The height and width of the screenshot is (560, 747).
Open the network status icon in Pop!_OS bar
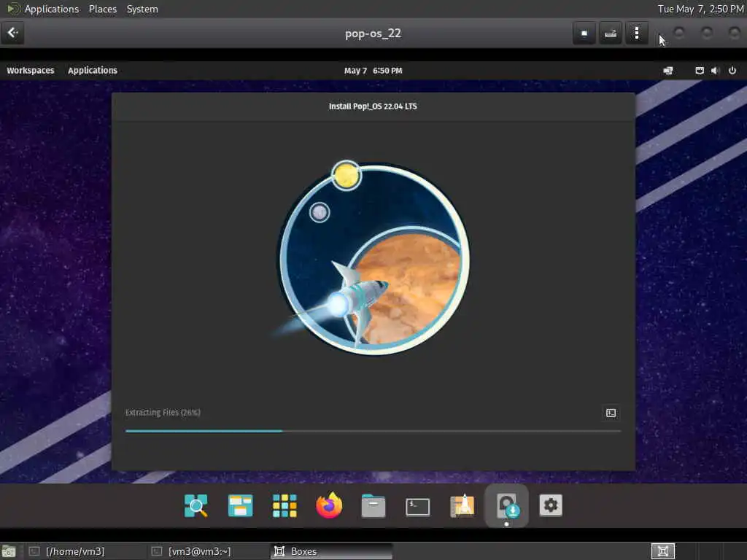tap(668, 71)
